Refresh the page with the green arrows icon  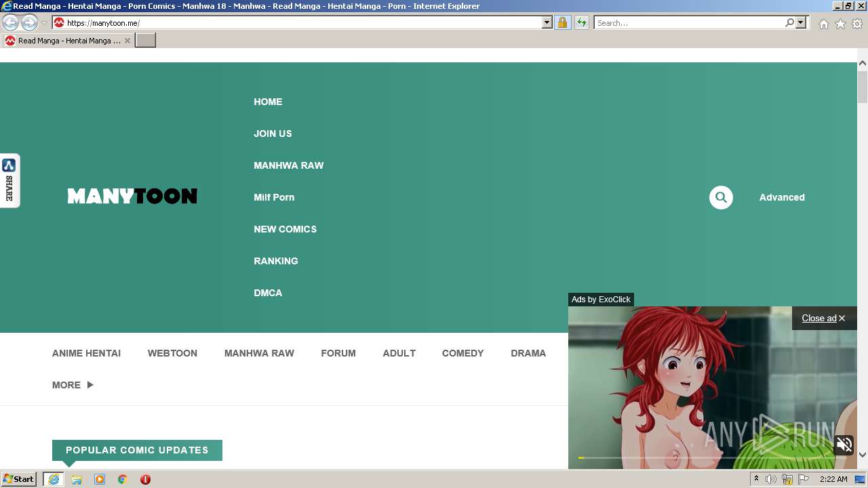click(582, 22)
